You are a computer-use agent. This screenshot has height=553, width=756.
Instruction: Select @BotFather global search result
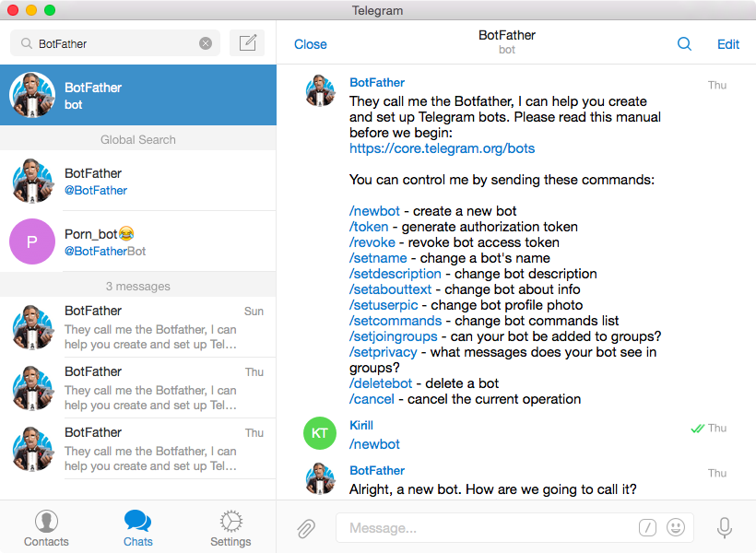click(138, 181)
